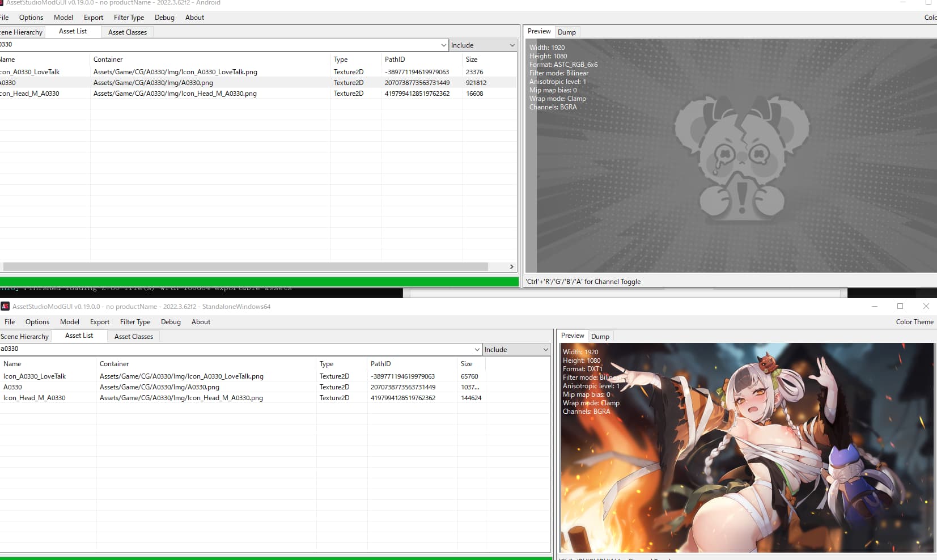Open the Filter Type menu in Android window
Image resolution: width=937 pixels, height=560 pixels.
(x=129, y=18)
